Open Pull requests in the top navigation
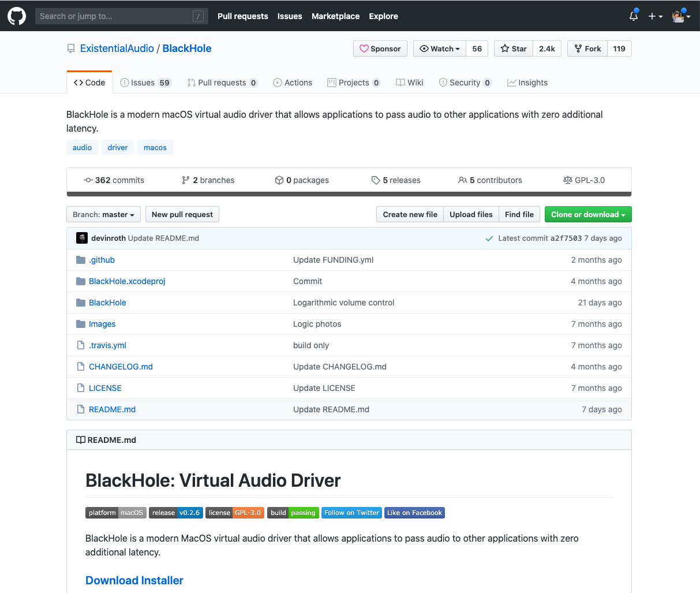Image resolution: width=700 pixels, height=593 pixels. (243, 16)
